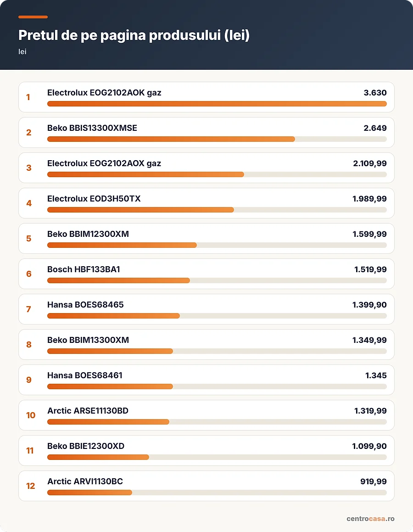Click the Electrolux EOG2102AOK gaz row
413x532 pixels.
[206, 97]
